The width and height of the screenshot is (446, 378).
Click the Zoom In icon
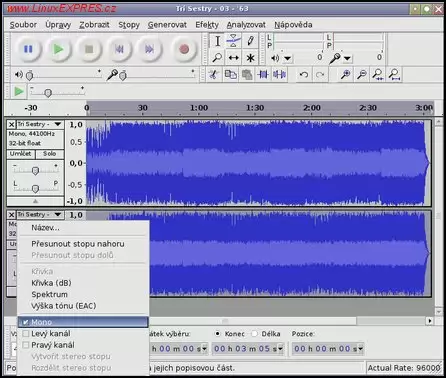click(x=345, y=74)
